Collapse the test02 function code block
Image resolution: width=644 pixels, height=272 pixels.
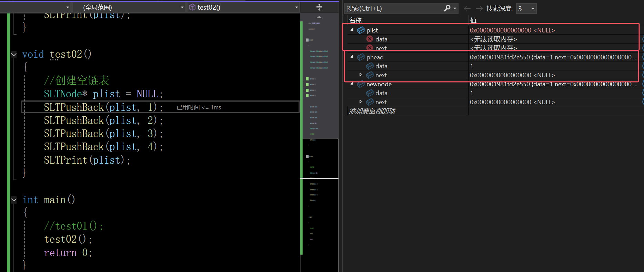(14, 54)
